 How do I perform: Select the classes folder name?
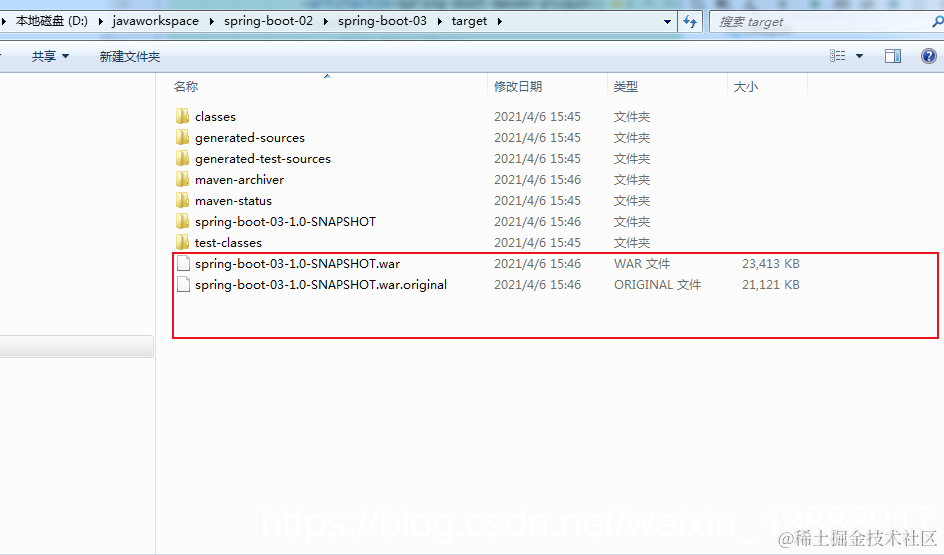215,117
